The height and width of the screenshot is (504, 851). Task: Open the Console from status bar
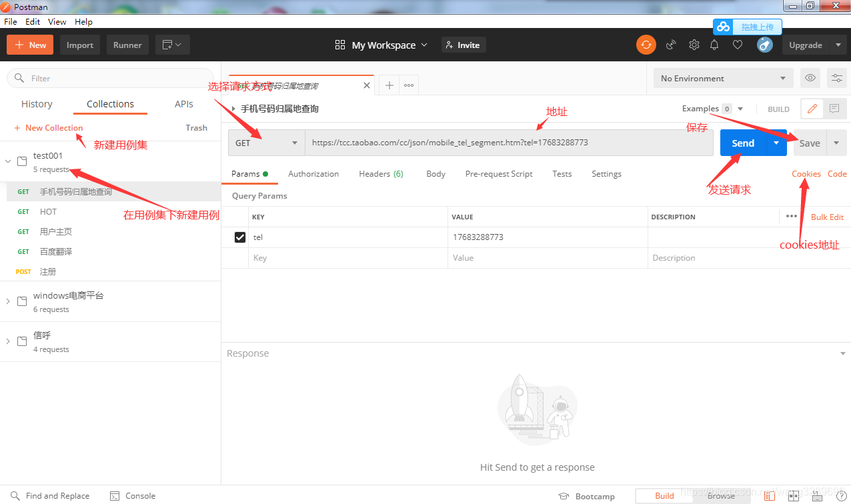pyautogui.click(x=132, y=496)
